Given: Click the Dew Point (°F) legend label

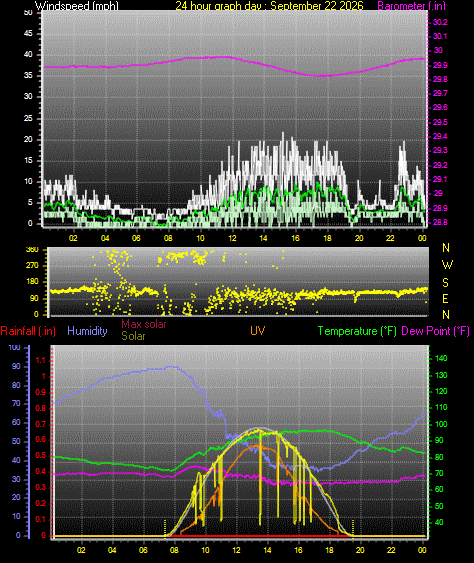Looking at the screenshot, I should coord(435,331).
